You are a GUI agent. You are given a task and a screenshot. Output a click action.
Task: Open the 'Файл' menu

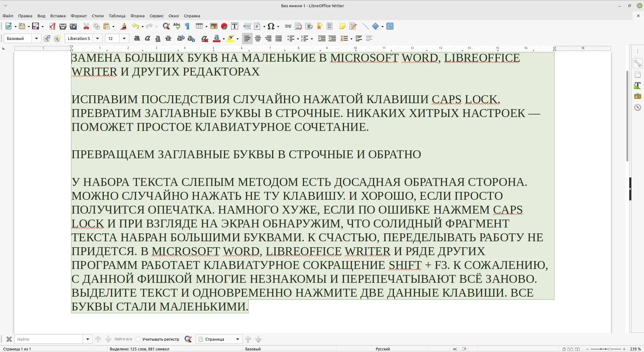8,16
